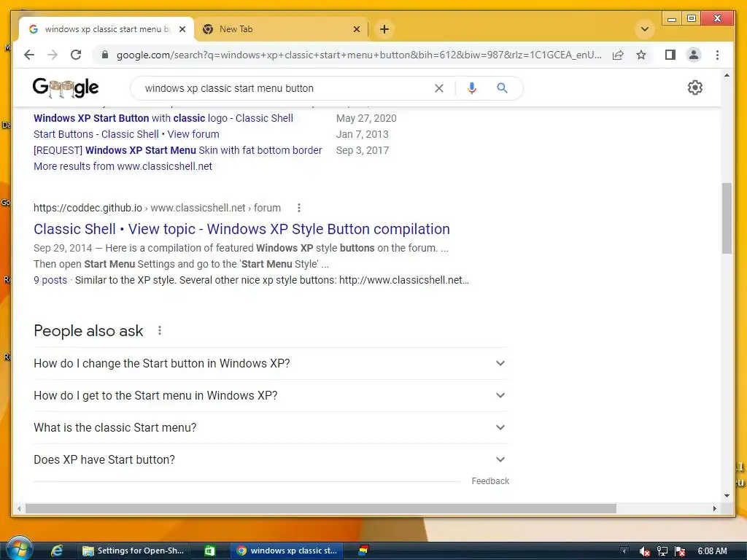Click the Google doodle logo
The height and width of the screenshot is (560, 747).
[66, 87]
